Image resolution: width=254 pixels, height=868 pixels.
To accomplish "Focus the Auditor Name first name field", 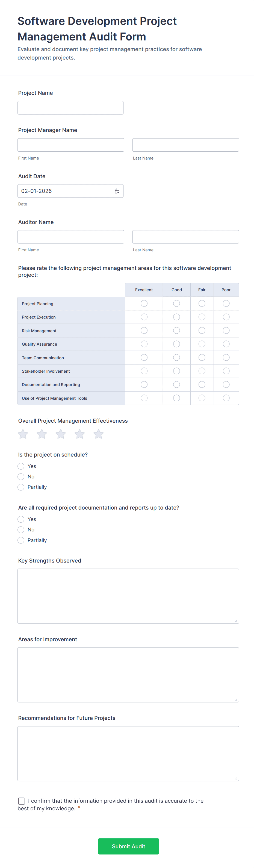I will 70,237.
